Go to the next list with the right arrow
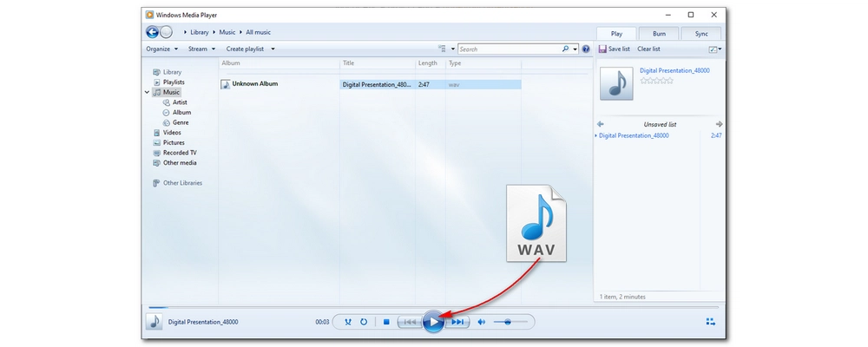 pyautogui.click(x=719, y=124)
